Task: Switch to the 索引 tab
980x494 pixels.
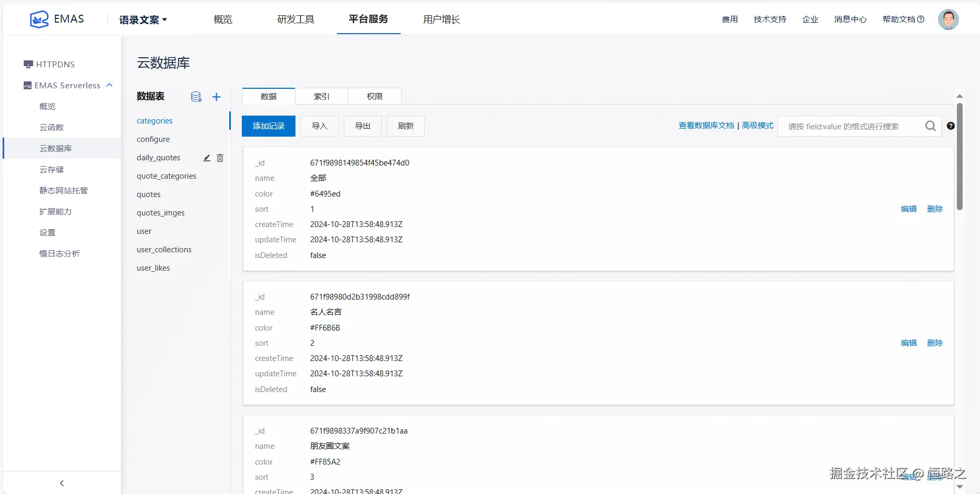Action: 322,96
